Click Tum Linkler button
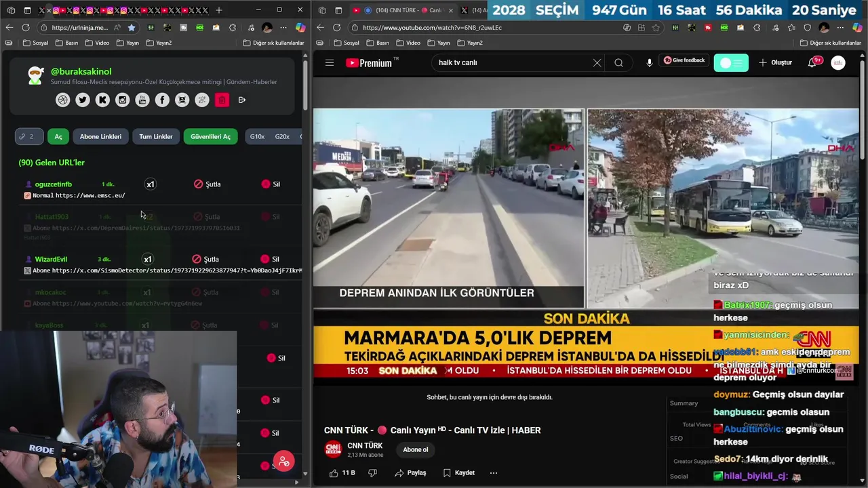868x488 pixels. click(x=156, y=136)
